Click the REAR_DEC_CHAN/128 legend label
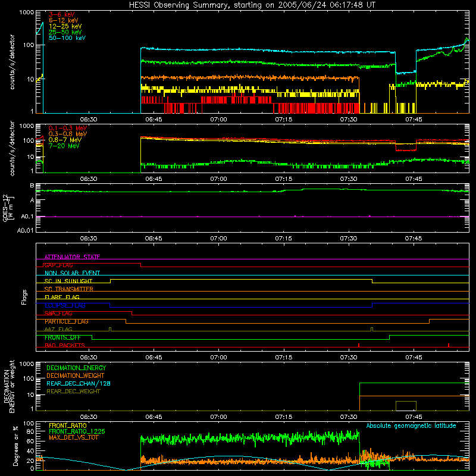 pos(79,383)
